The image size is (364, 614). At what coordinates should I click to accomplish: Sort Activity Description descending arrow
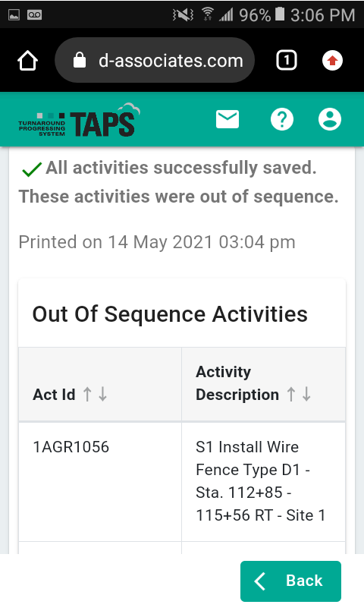pyautogui.click(x=306, y=395)
